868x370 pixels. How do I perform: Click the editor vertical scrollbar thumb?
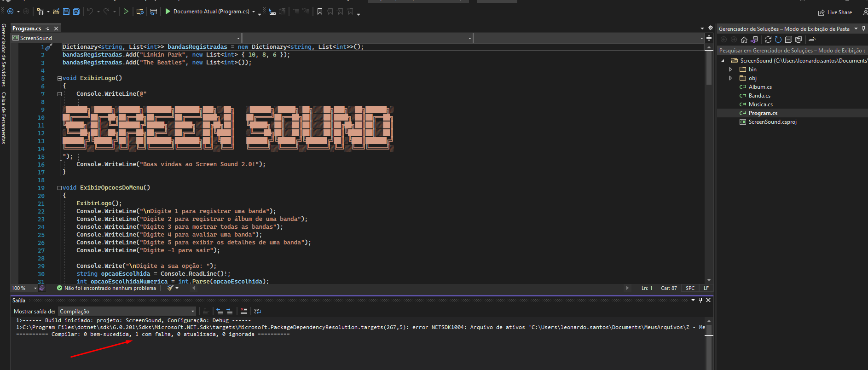tap(709, 67)
